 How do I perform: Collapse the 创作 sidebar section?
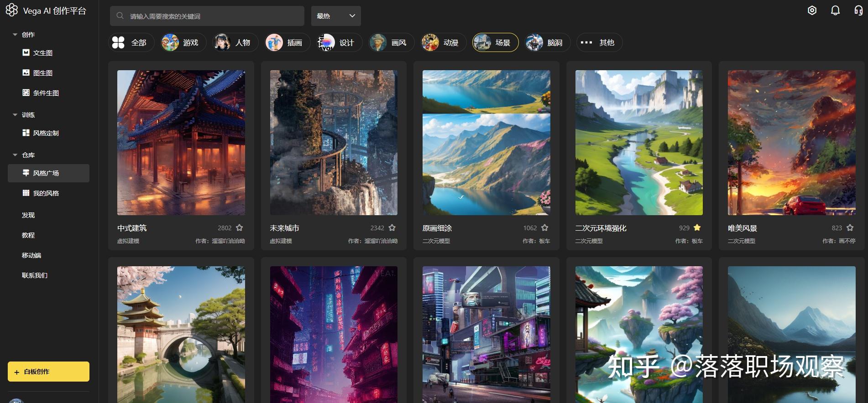[x=15, y=35]
